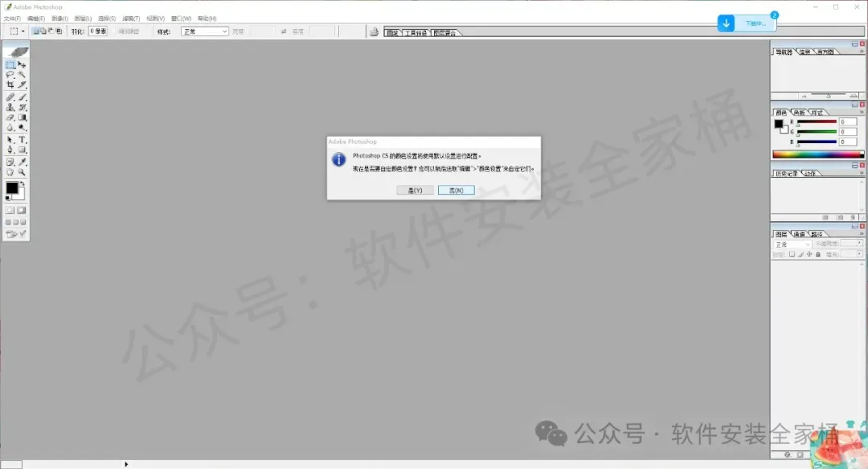Switch to Quick Mask mode

tap(22, 210)
